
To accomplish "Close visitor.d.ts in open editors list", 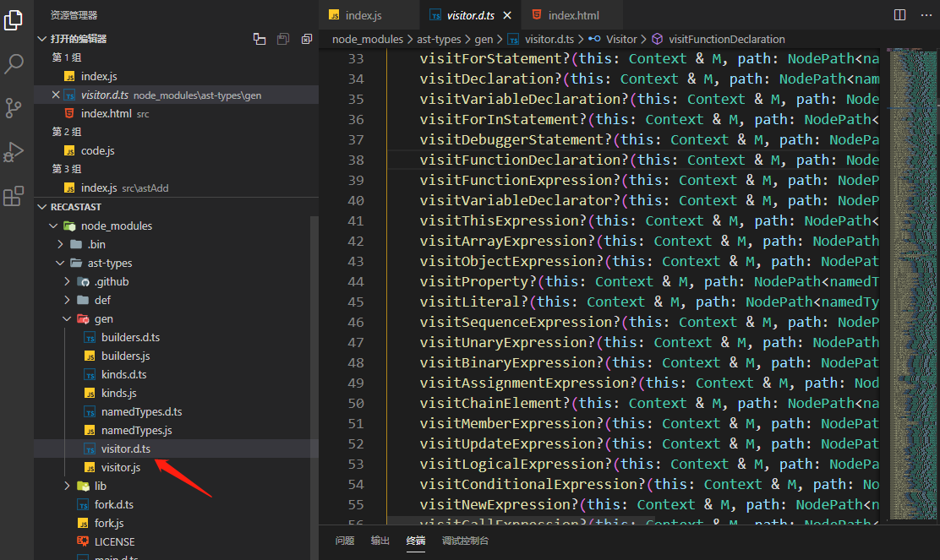I will click(x=56, y=95).
